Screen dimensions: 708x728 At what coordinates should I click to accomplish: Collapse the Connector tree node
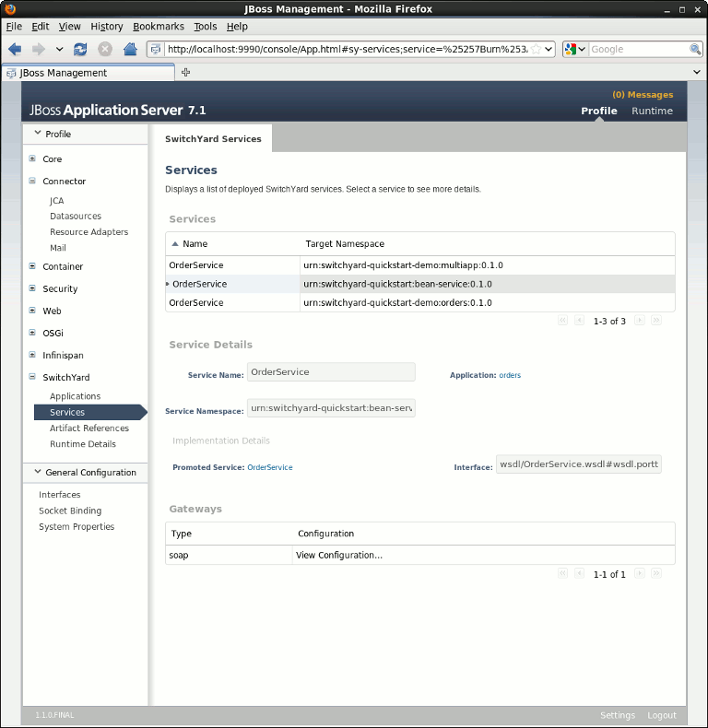click(32, 181)
